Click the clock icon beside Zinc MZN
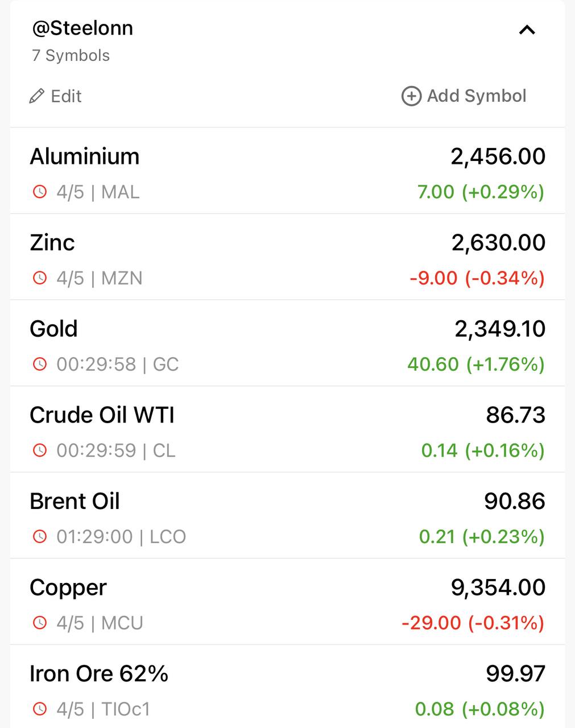This screenshot has height=728, width=575. tap(40, 278)
